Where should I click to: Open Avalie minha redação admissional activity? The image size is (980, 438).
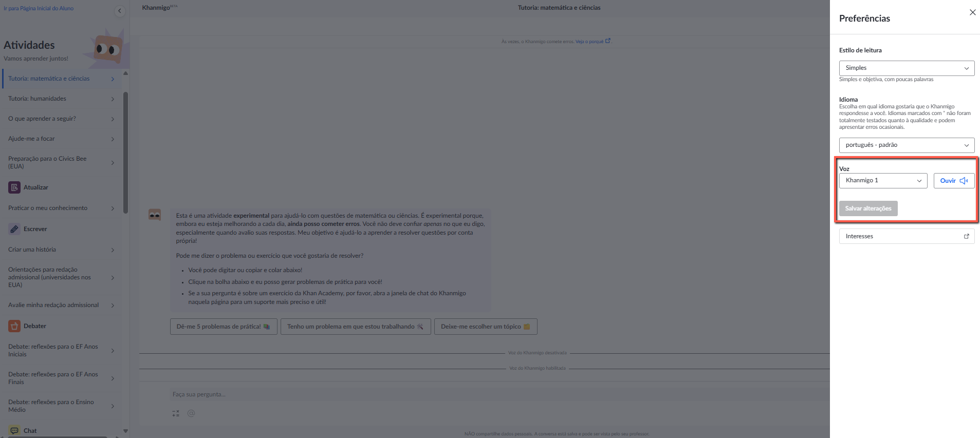click(x=62, y=305)
